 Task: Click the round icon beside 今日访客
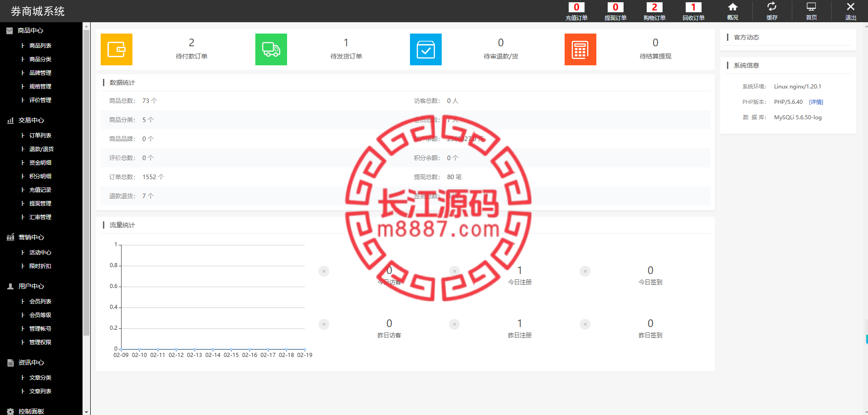click(x=324, y=271)
